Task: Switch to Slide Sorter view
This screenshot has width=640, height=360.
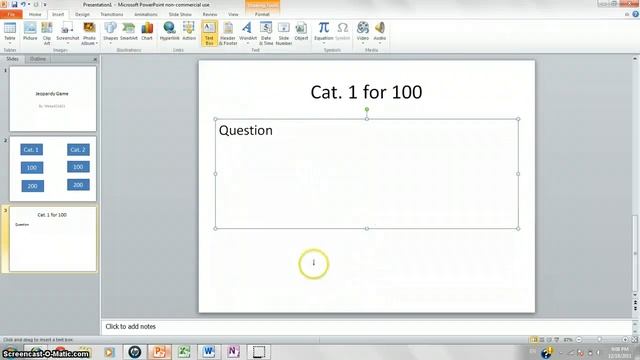Action: click(542, 340)
